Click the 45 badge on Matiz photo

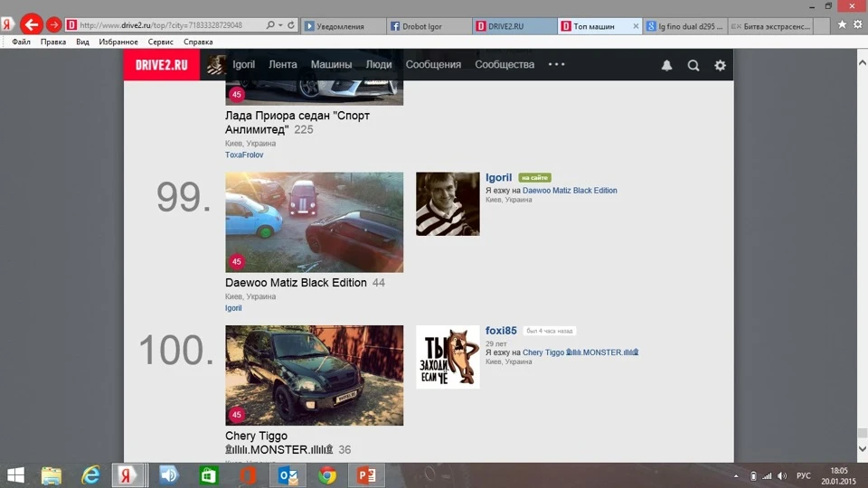(237, 262)
